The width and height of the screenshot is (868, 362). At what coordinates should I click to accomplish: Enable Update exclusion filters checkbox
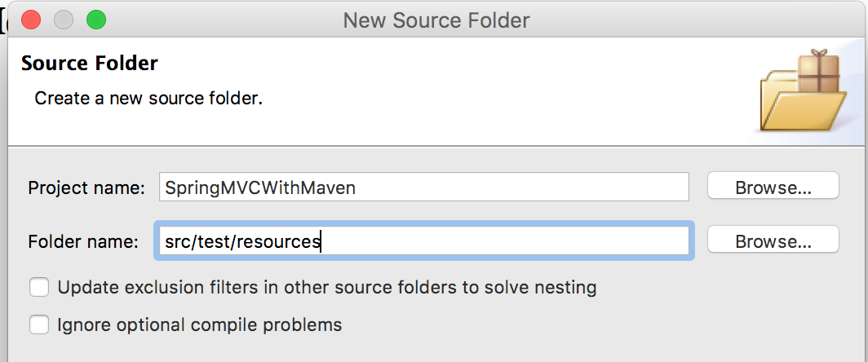point(39,288)
